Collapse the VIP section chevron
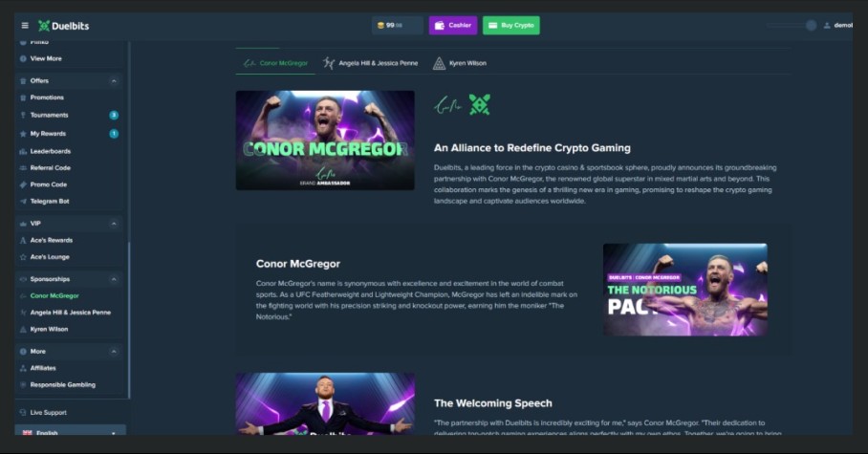 (114, 224)
